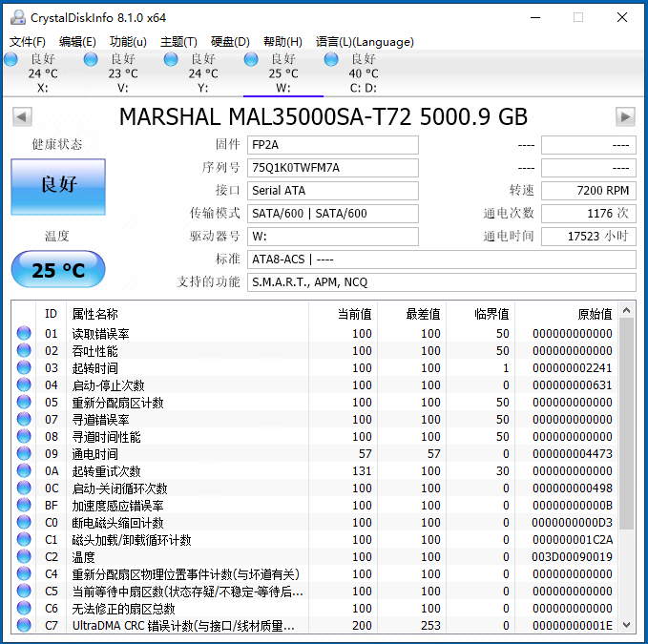Click the attribute list scrollbar thumb
648x644 pixels.
pos(626,424)
